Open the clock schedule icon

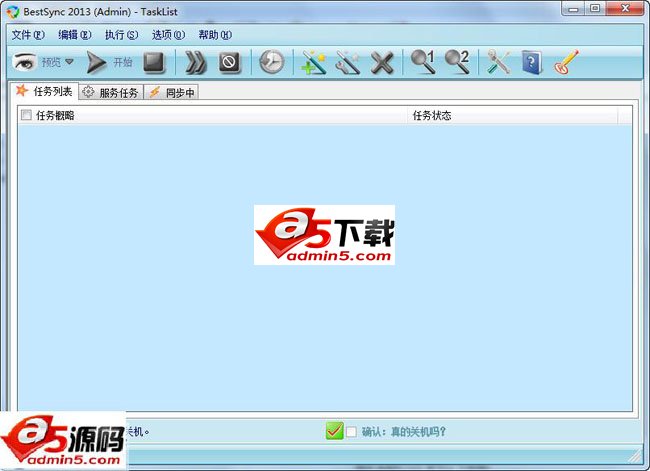[x=272, y=63]
